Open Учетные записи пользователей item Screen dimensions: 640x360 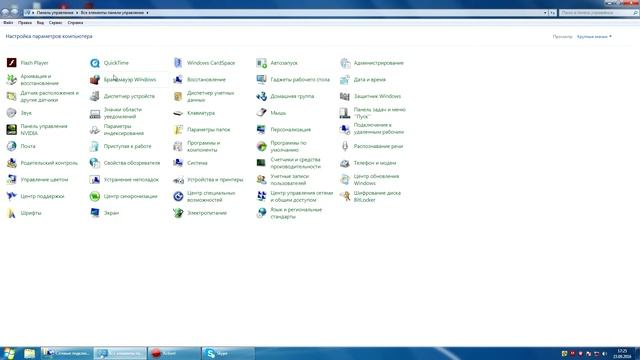(282, 180)
